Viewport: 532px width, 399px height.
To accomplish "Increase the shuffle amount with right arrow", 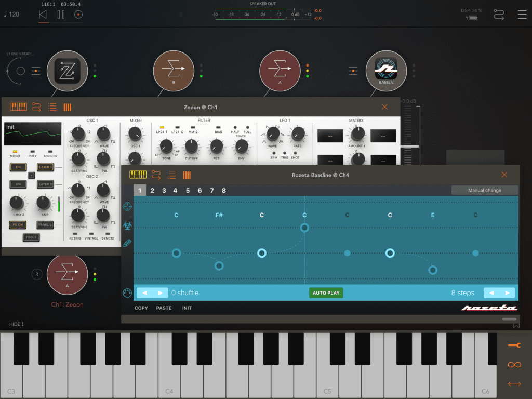I will tap(161, 293).
